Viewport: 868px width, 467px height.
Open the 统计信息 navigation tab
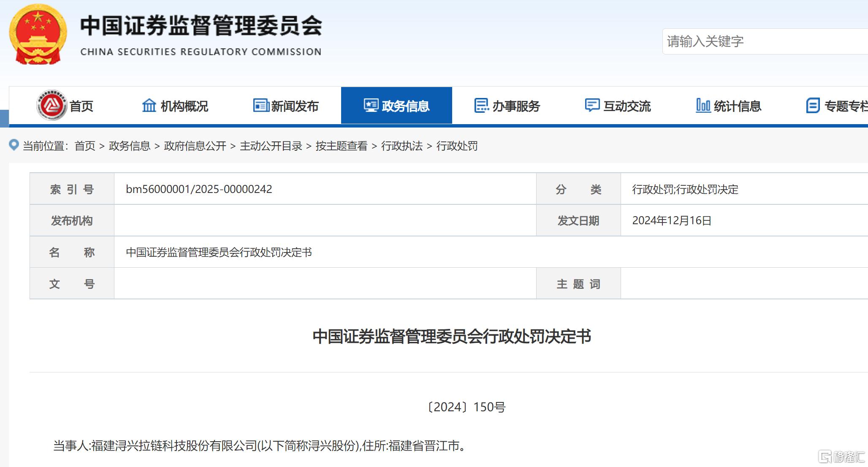coord(729,106)
